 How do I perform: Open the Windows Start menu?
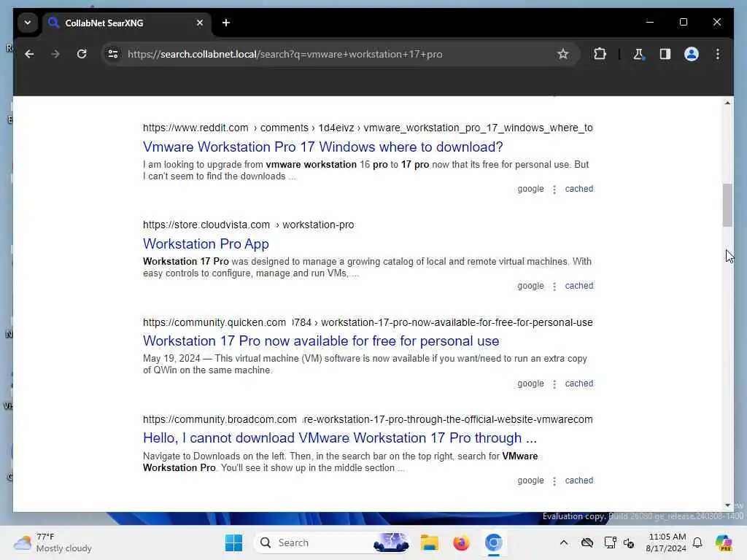[233, 542]
